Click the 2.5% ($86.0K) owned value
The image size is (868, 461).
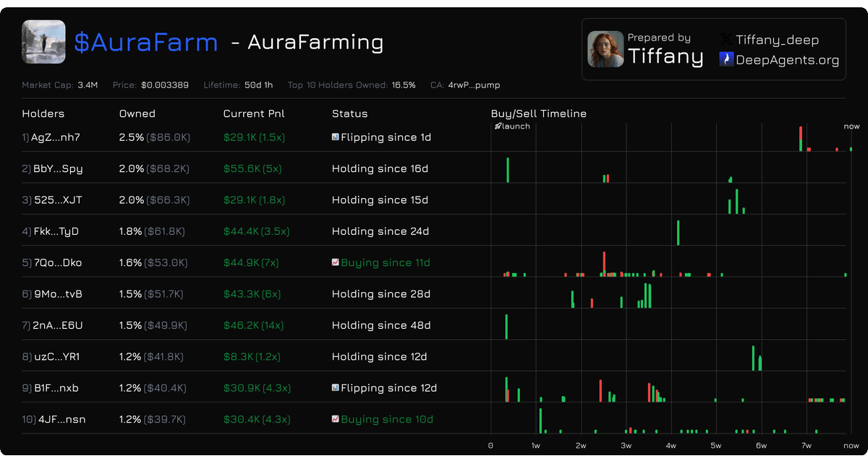click(x=155, y=137)
